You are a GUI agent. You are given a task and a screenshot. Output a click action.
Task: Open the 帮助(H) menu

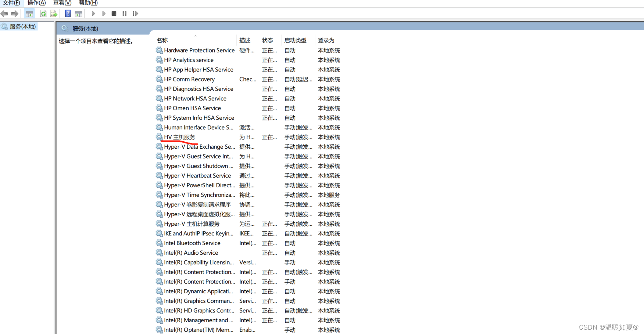(x=88, y=3)
